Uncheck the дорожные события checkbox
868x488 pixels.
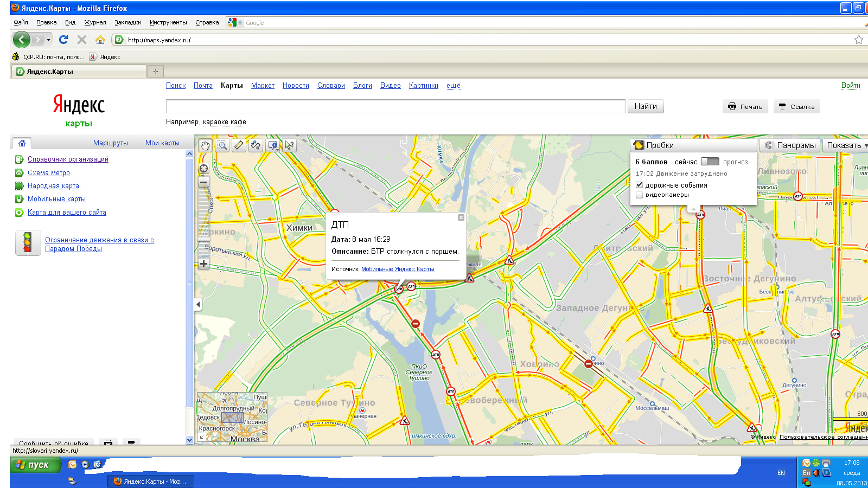tap(639, 185)
